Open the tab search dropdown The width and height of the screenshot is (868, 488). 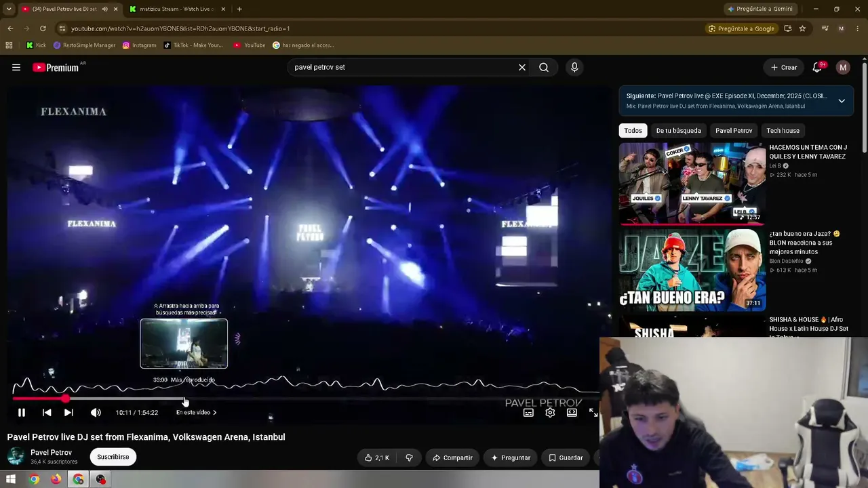(9, 9)
